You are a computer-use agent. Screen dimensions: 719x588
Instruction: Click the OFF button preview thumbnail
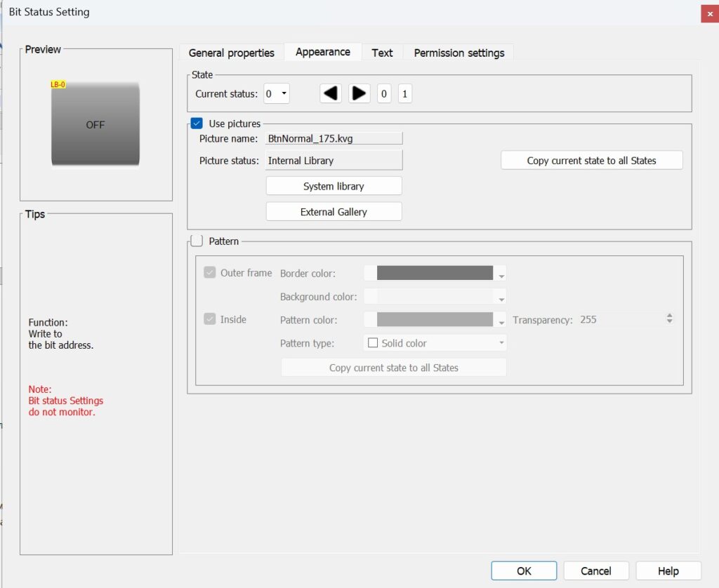click(x=95, y=124)
